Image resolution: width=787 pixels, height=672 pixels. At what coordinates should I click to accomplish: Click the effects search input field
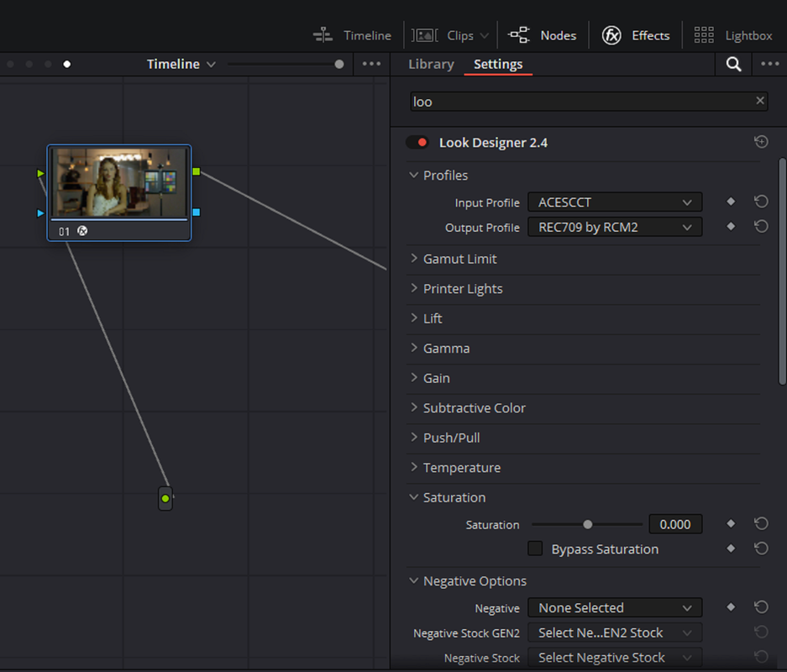tap(589, 102)
